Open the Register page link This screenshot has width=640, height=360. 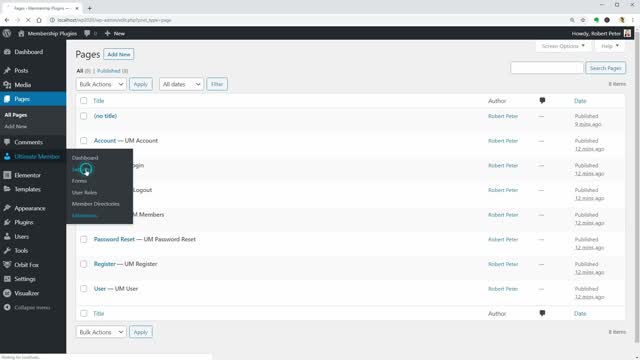pos(105,264)
